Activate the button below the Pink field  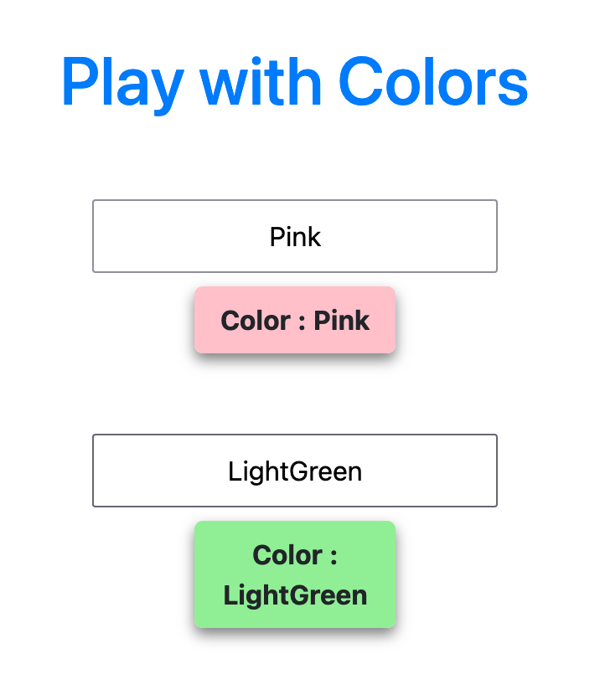(x=295, y=321)
